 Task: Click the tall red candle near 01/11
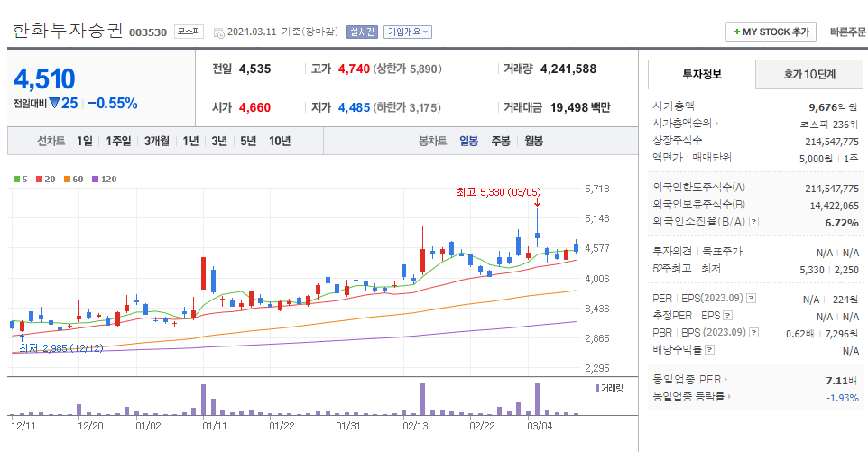204,273
